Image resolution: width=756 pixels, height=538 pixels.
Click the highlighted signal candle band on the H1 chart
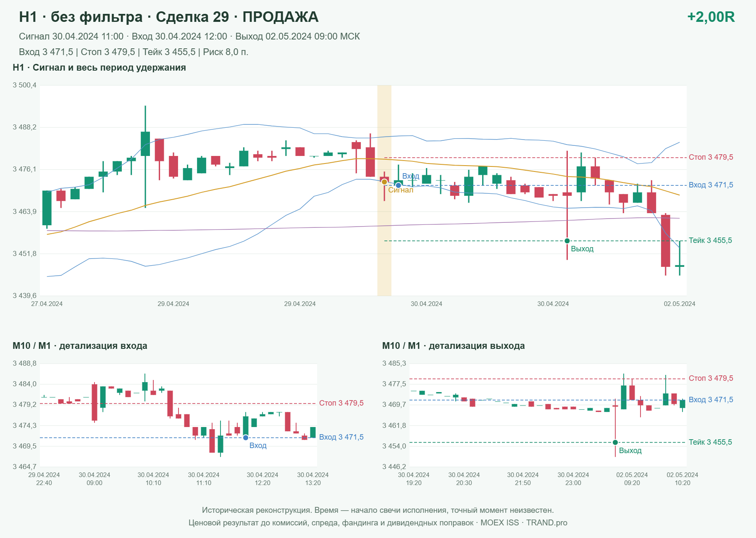click(x=384, y=190)
